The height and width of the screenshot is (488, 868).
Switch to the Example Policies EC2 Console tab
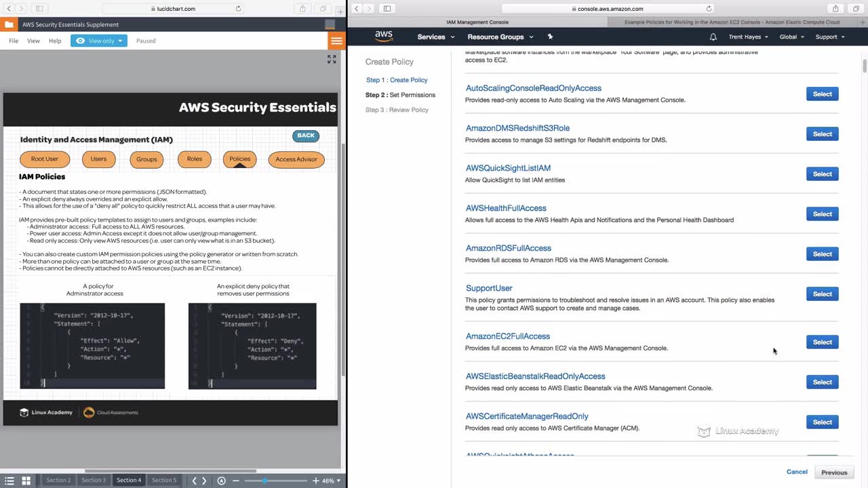coord(732,22)
